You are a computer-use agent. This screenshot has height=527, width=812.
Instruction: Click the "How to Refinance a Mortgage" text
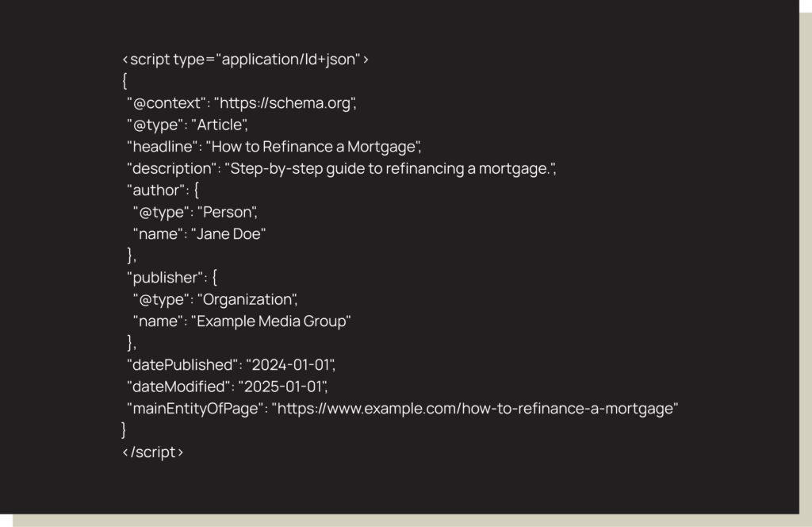click(x=312, y=147)
